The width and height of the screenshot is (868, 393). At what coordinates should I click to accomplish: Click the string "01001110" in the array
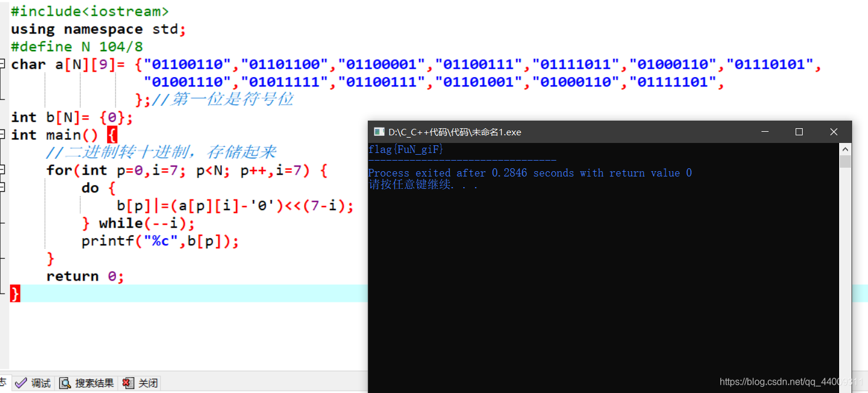[187, 82]
